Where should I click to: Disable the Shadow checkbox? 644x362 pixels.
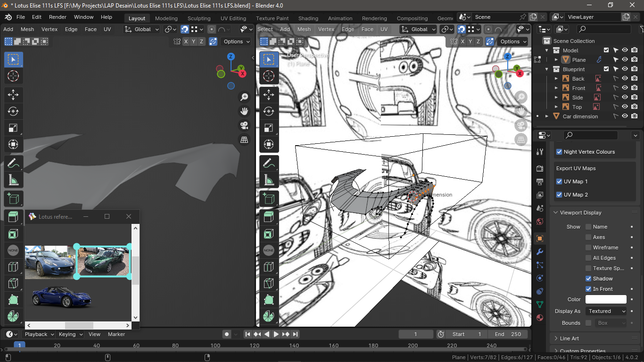(588, 279)
